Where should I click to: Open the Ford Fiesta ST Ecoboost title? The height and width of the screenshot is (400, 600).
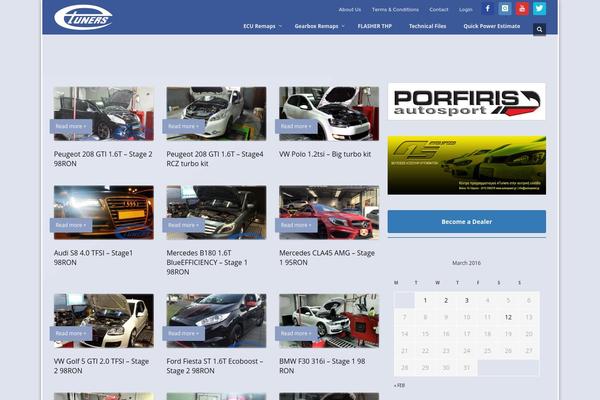pos(215,366)
